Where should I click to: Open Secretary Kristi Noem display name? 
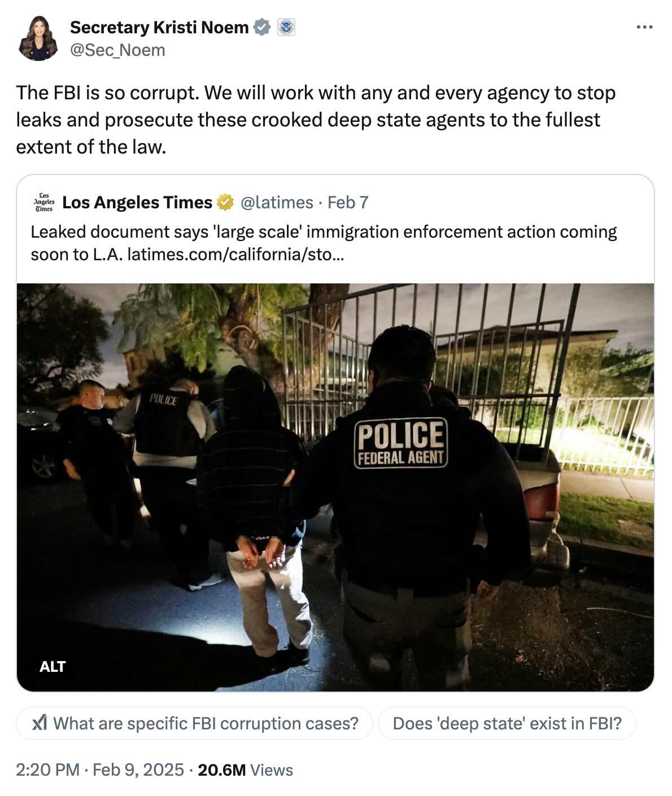click(x=159, y=27)
